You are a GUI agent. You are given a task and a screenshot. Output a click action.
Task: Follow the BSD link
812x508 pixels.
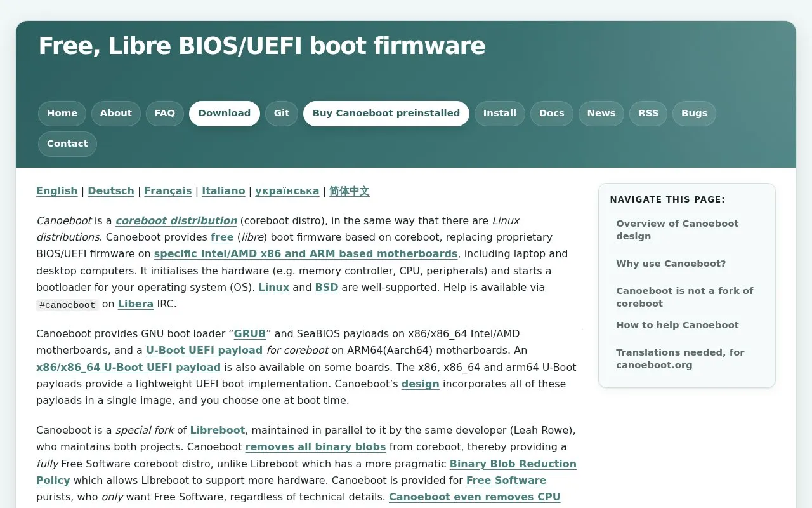(x=327, y=288)
